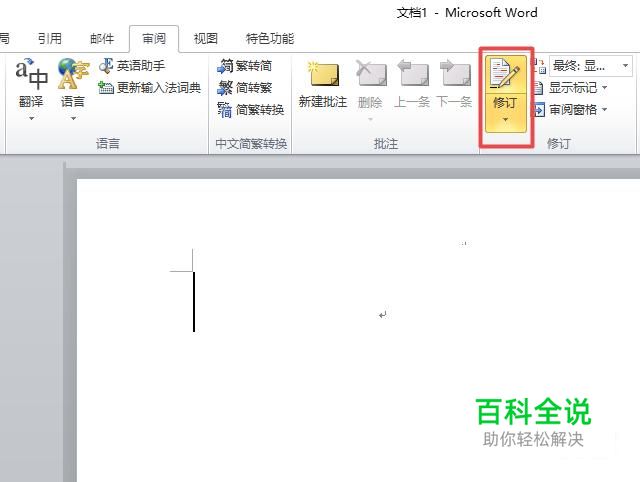Open 英语助手 English assistant

132,66
